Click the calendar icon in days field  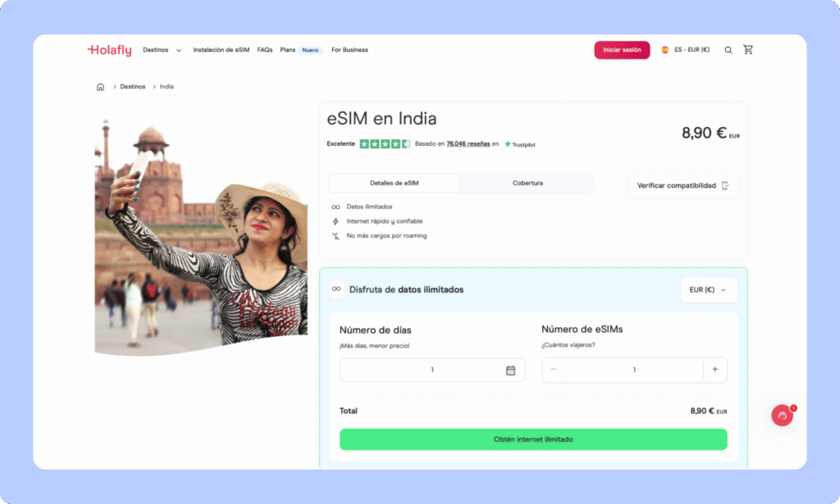pyautogui.click(x=510, y=370)
